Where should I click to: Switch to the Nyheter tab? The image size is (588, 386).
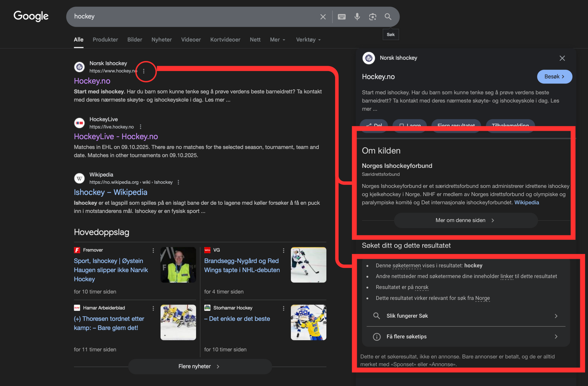(161, 40)
